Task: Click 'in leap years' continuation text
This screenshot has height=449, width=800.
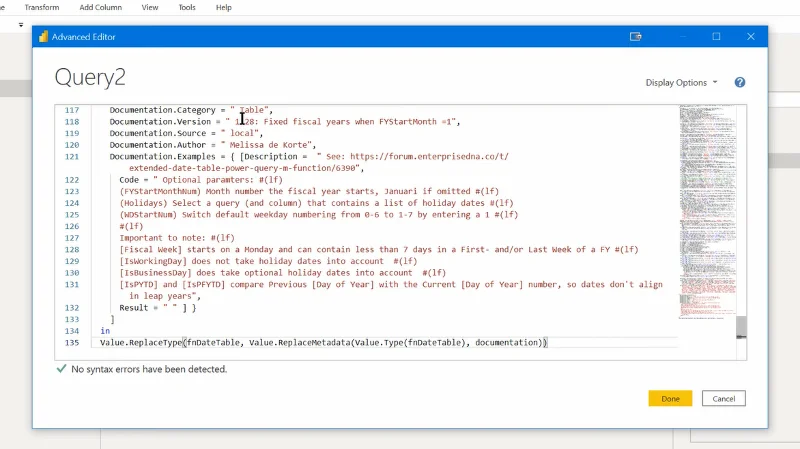Action: tap(160, 296)
